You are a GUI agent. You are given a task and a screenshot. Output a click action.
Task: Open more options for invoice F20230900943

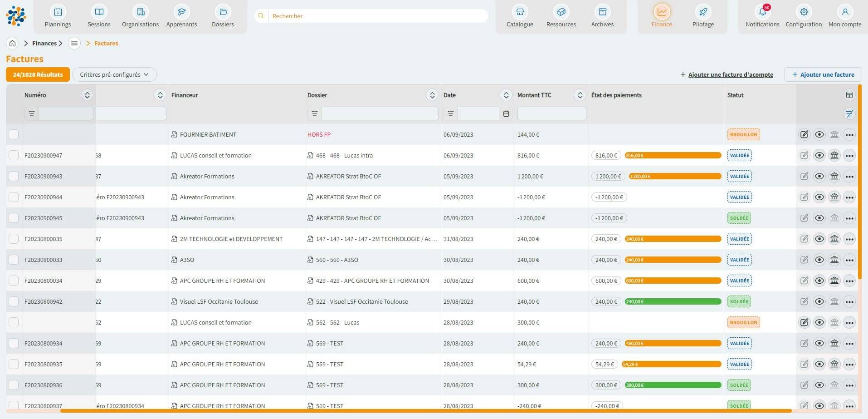(x=849, y=176)
